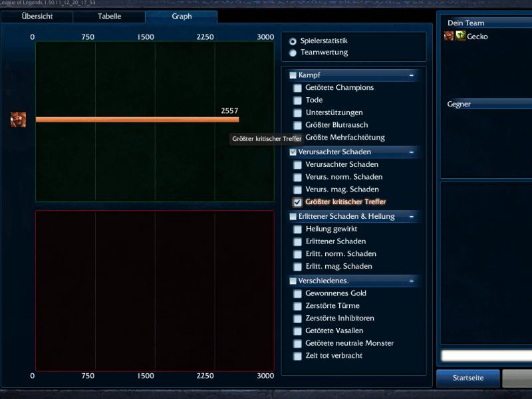532x399 pixels.
Task: Click the champion portrait beside the graph bar
Action: (18, 120)
